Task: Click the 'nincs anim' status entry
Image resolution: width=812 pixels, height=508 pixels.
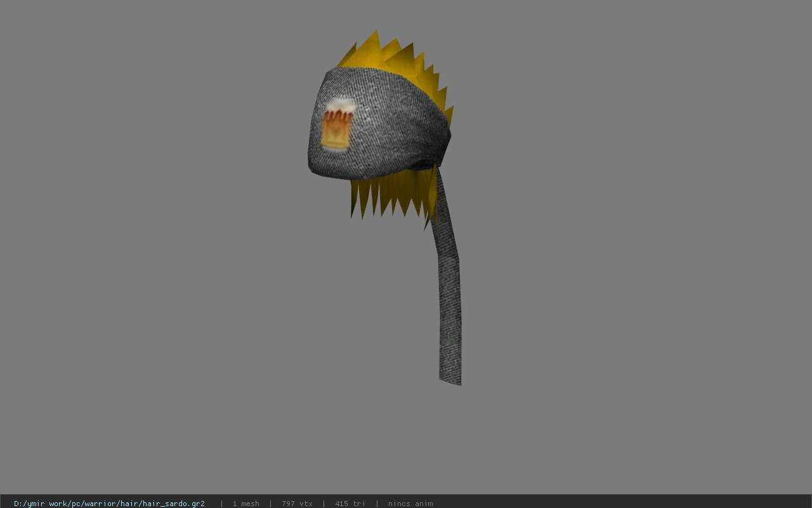Action: pyautogui.click(x=410, y=504)
